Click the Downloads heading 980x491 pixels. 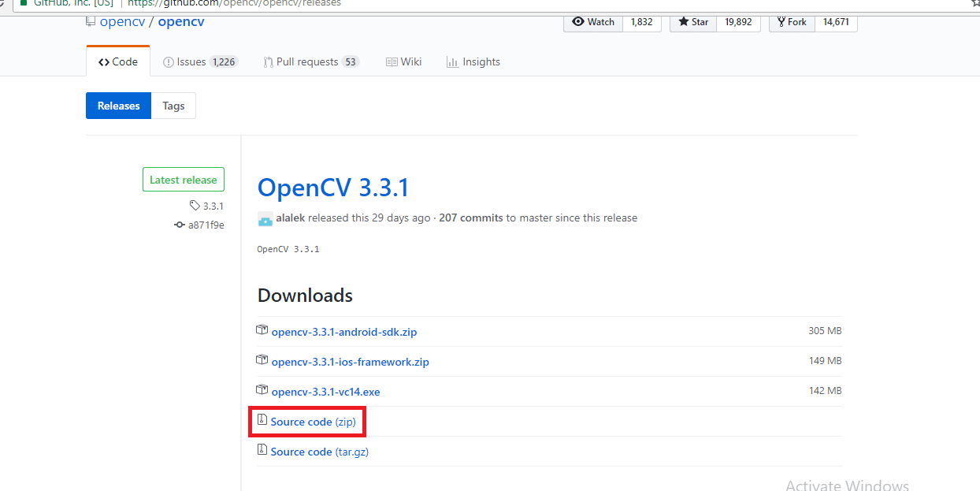point(305,296)
